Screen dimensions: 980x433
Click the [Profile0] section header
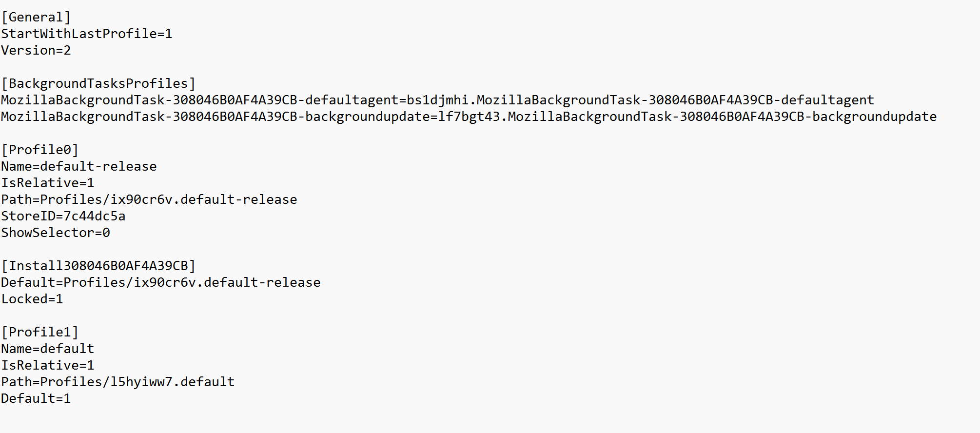click(x=40, y=150)
